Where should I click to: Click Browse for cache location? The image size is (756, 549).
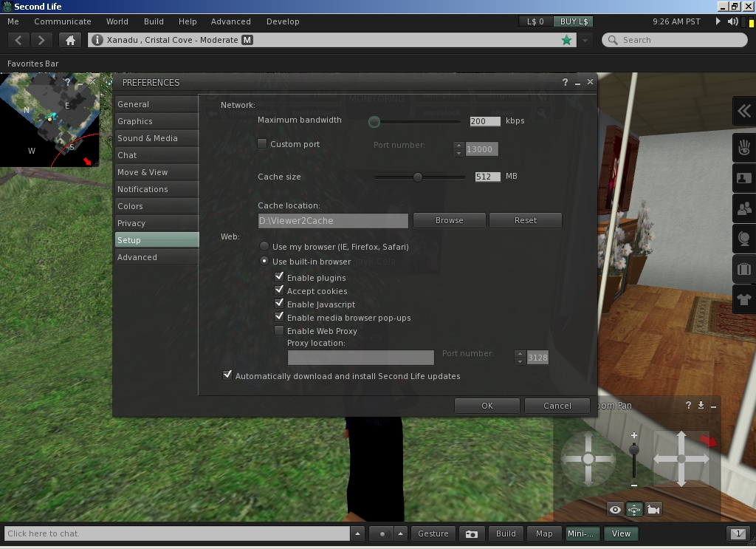(x=450, y=220)
